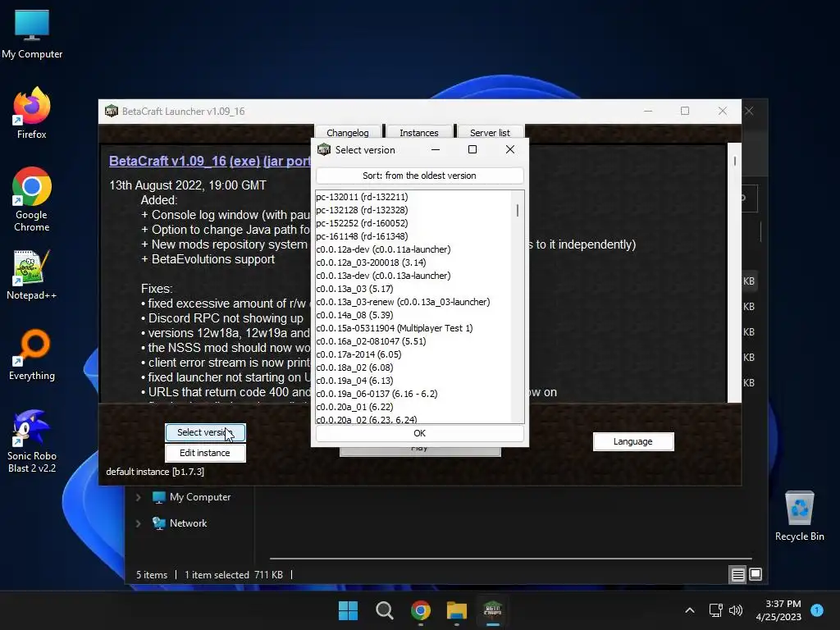Screen dimensions: 840x630
Task: Click Explorer horizontal scrollbar
Action: 510,558
